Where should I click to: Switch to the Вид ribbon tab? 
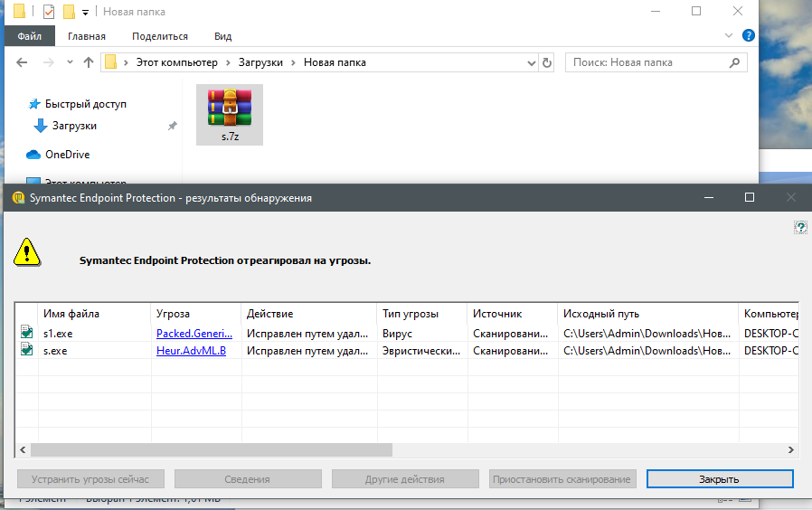tap(222, 36)
